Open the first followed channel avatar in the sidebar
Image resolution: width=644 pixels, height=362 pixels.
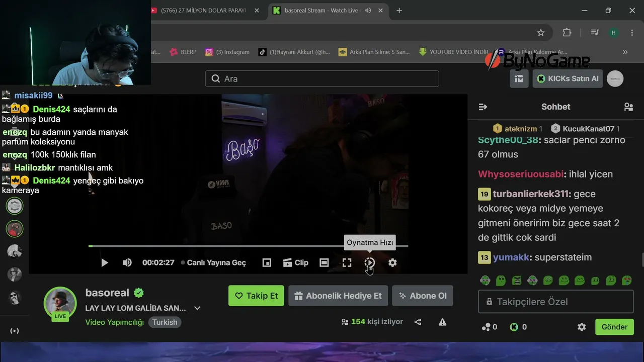[x=15, y=206]
